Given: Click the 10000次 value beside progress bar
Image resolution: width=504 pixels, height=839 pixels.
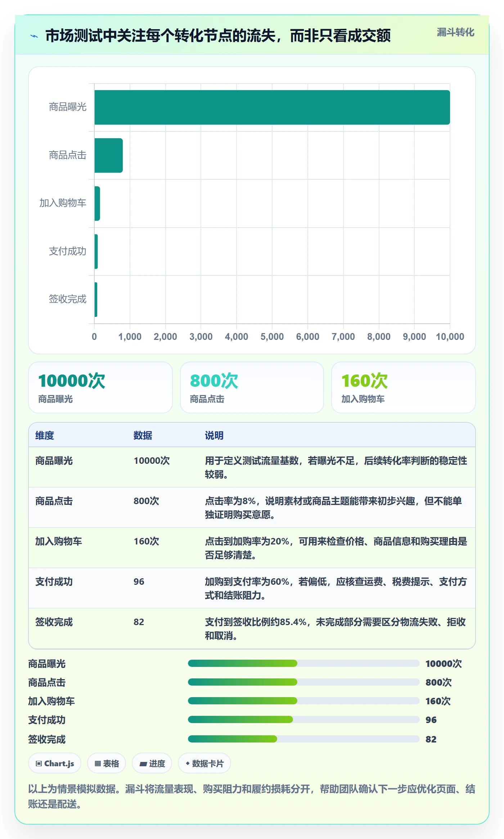Looking at the screenshot, I should click(x=444, y=664).
